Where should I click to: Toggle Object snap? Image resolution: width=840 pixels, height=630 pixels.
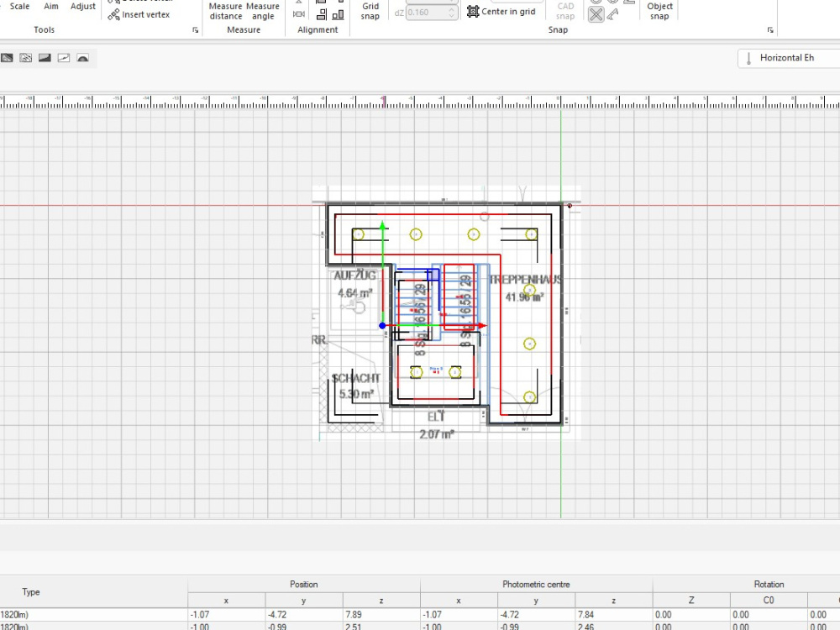(x=659, y=11)
